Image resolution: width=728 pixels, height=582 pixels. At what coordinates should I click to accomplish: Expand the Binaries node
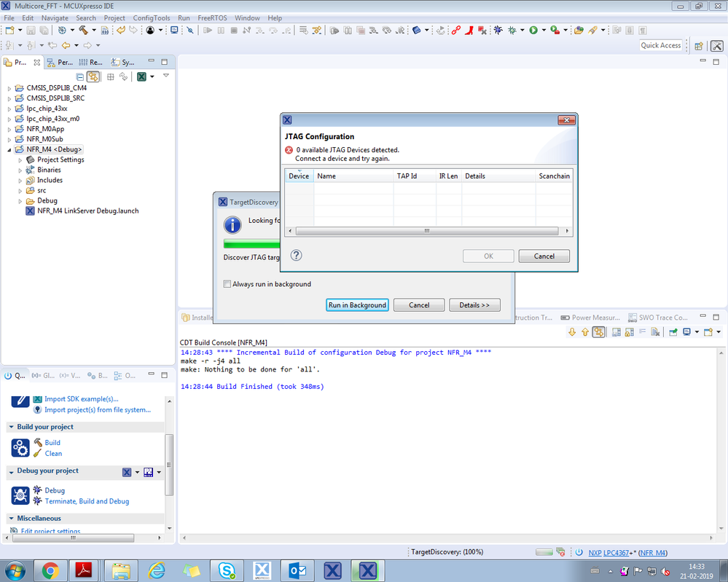(x=20, y=170)
